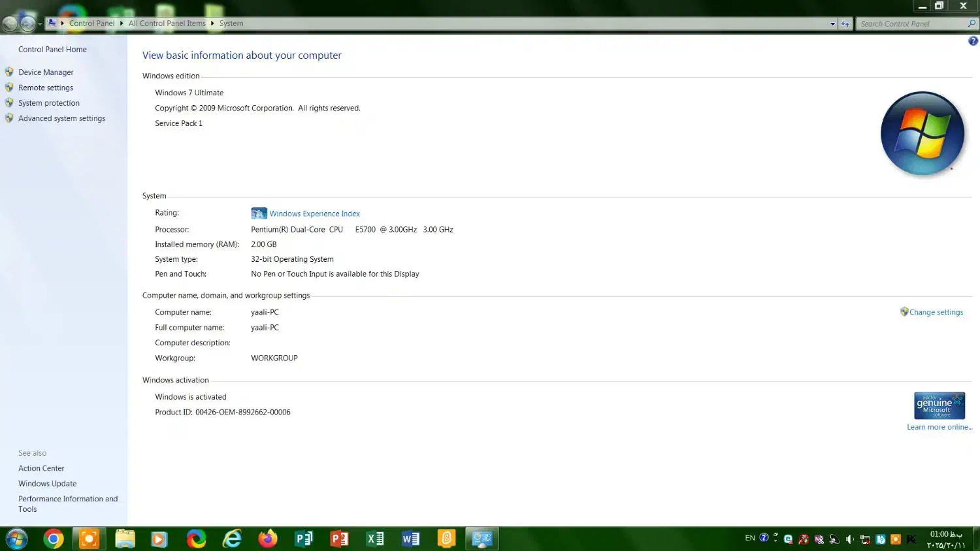Click the OneNote clipper tray icon
This screenshot has width=980, height=551.
[x=819, y=539]
